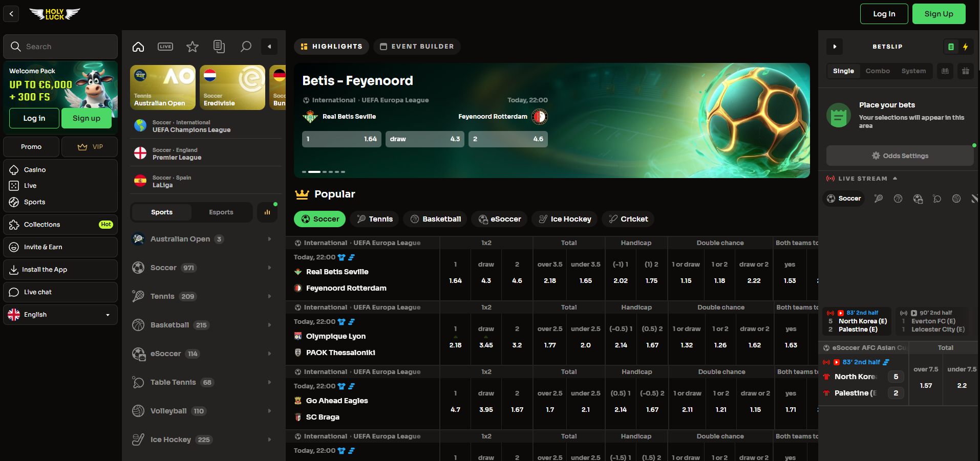This screenshot has width=980, height=461.
Task: Click the top-right Log In button
Action: tap(884, 14)
